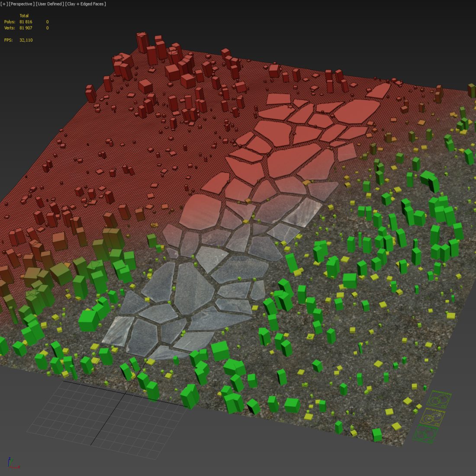This screenshot has height=476, width=476.
Task: Click the Polys total value 81 816
Action: coord(26,22)
